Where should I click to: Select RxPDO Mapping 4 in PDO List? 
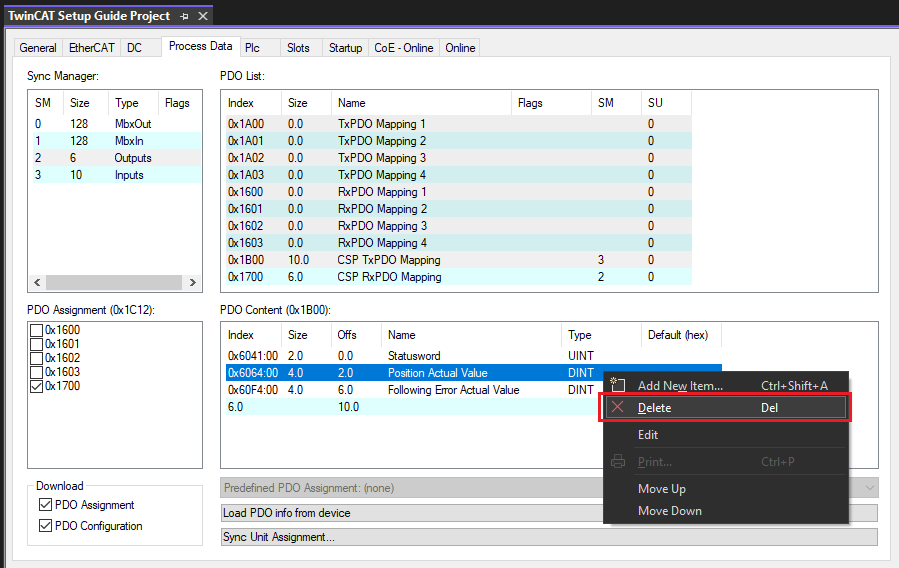(x=459, y=243)
